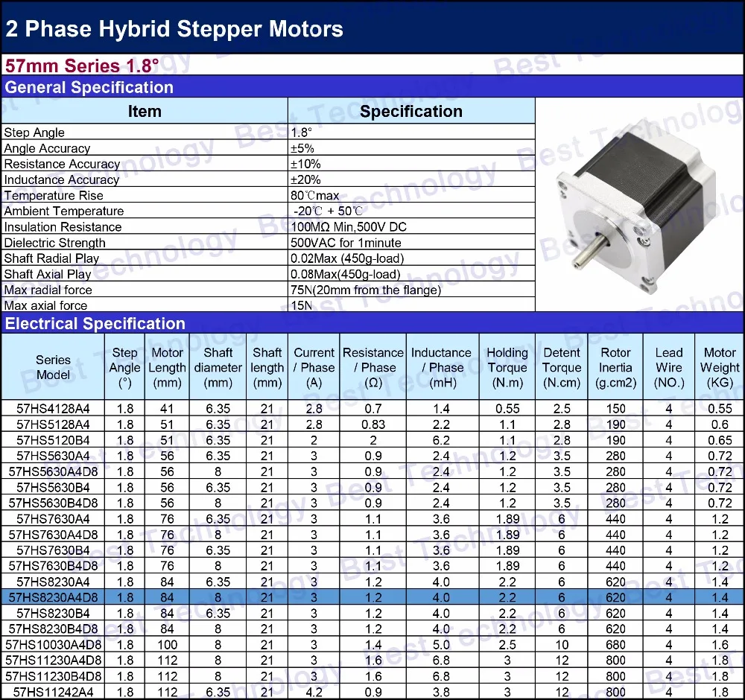Click motor length '41' for 57HS4128A4
This screenshot has width=745, height=700.
[167, 408]
